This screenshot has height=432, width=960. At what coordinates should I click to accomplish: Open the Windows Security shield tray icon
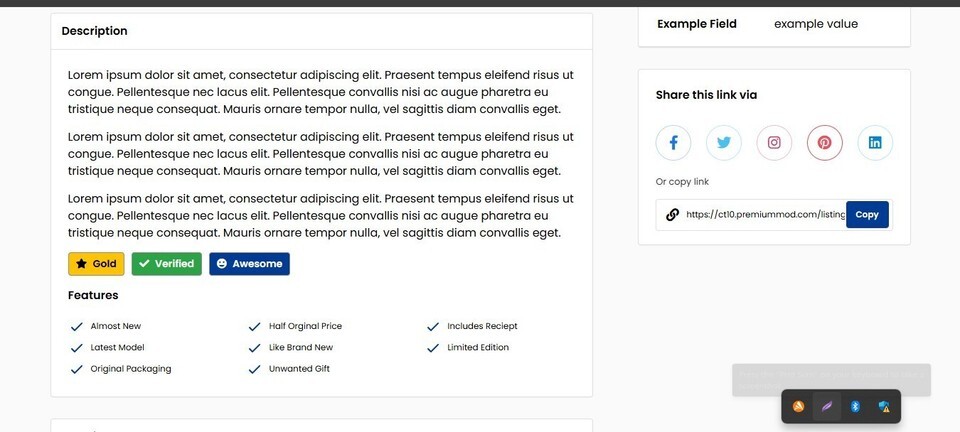click(x=883, y=406)
